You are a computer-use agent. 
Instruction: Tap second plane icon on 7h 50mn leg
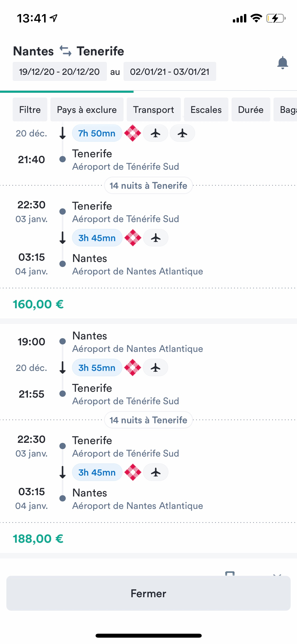182,133
